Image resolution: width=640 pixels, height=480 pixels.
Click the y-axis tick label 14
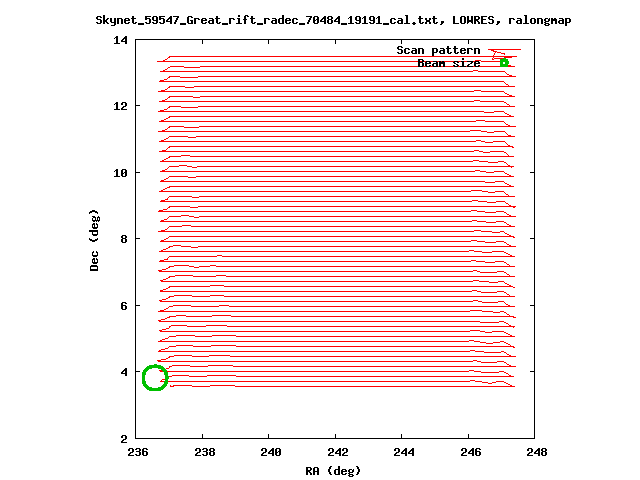[x=120, y=40]
